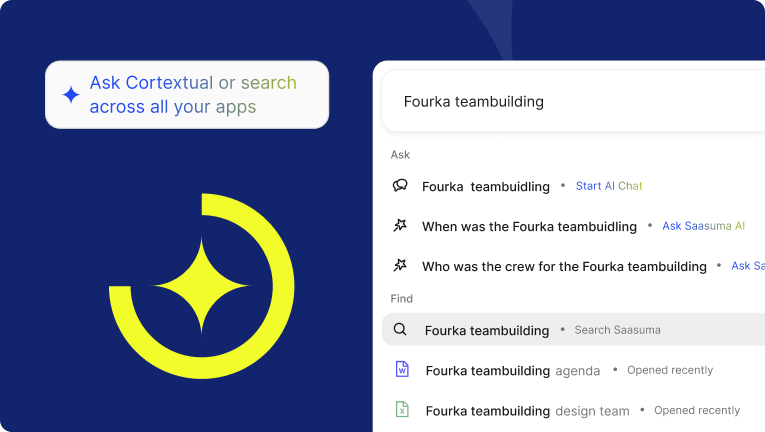The image size is (765, 432).
Task: Click the chat bubble icon beside Fourka teambuidling
Action: (x=401, y=186)
